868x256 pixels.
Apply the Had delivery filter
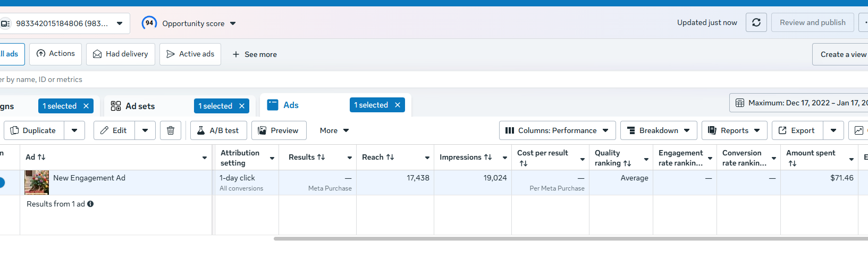(121, 54)
